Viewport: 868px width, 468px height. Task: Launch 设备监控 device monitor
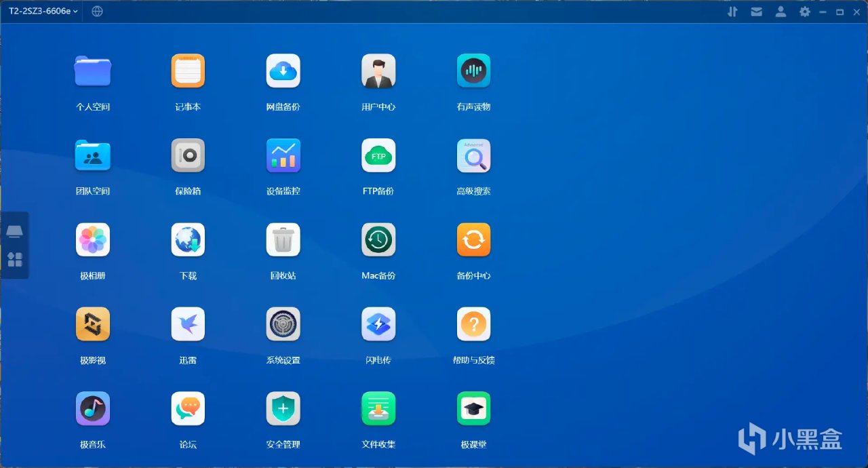[283, 155]
